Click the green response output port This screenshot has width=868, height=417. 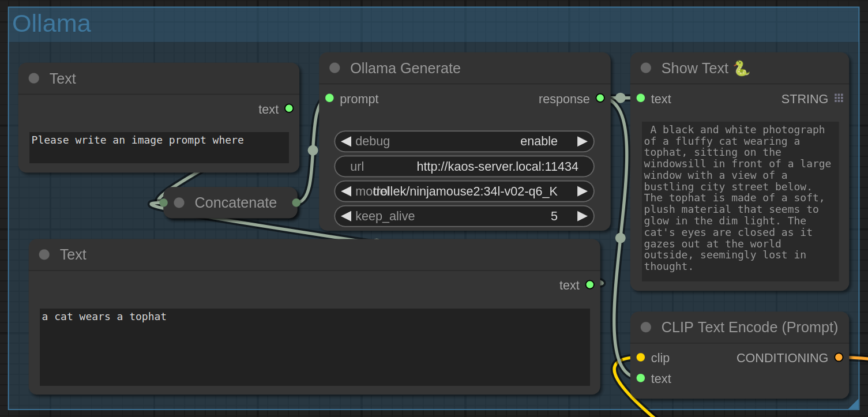pyautogui.click(x=600, y=98)
